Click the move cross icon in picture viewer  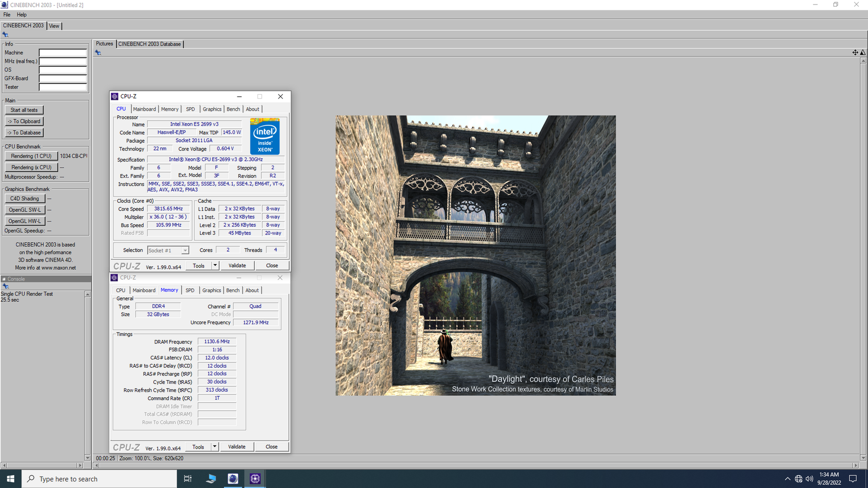[x=855, y=52]
